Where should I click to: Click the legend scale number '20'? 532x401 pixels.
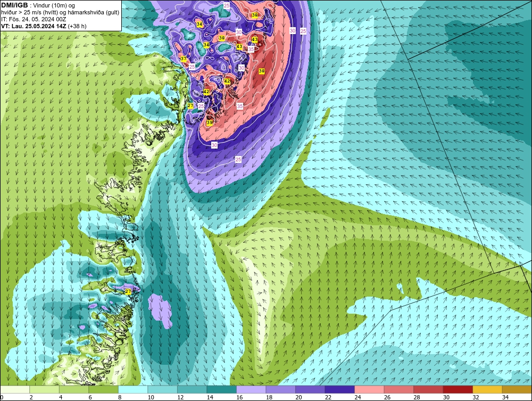coord(298,397)
